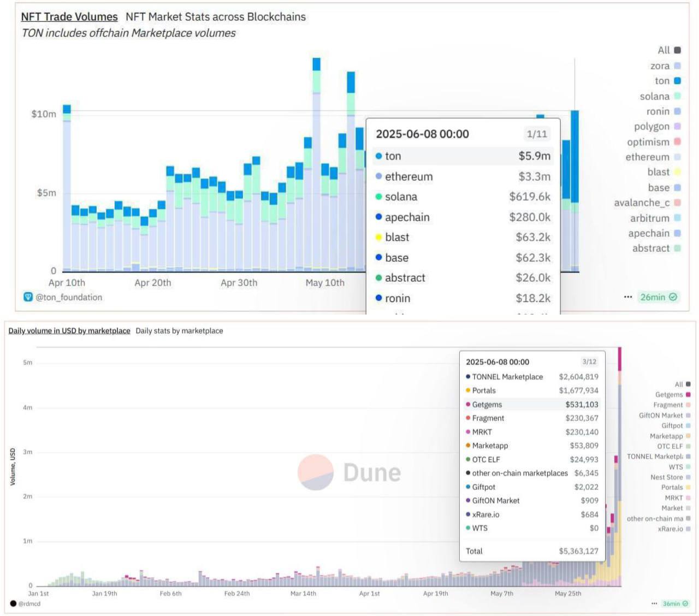The height and width of the screenshot is (616, 699).
Task: Open the NFT Trade Volumes chart title link
Action: (x=69, y=17)
